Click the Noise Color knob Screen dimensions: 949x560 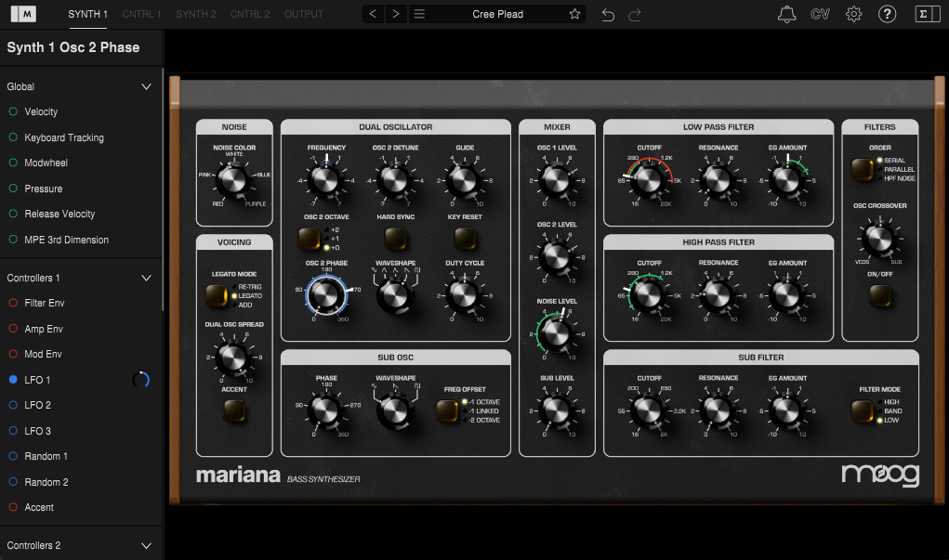(x=234, y=179)
